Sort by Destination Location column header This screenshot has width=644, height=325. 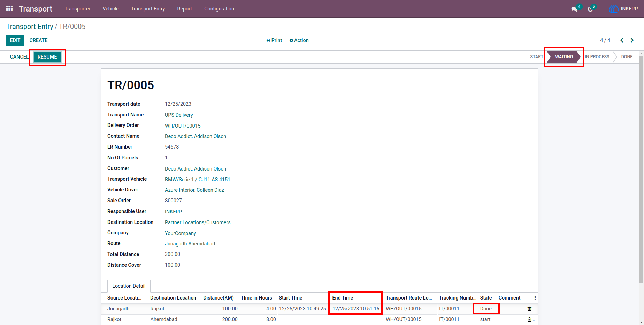tap(173, 298)
